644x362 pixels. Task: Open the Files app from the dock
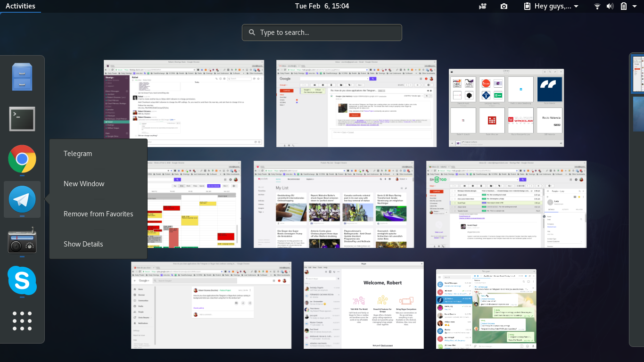[x=22, y=76]
